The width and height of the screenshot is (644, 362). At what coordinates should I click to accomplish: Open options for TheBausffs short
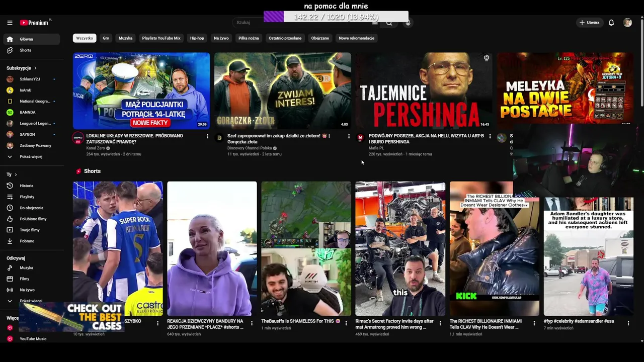tap(346, 323)
